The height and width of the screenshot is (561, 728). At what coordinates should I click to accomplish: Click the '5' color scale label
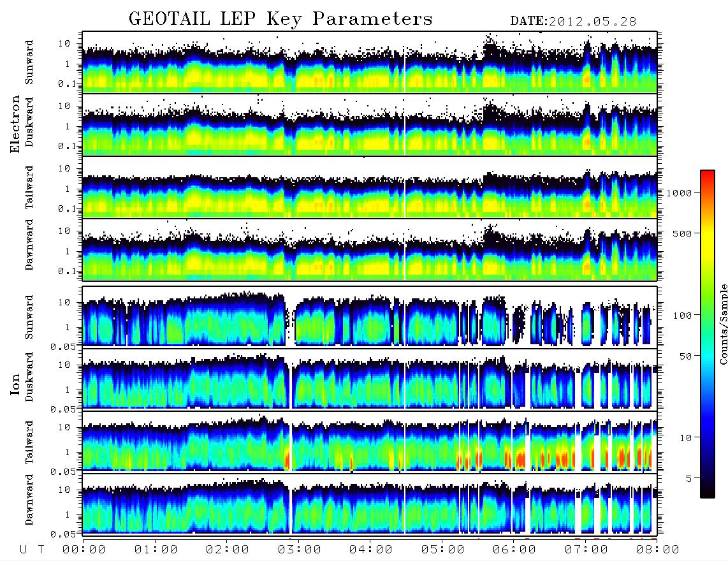tap(689, 479)
